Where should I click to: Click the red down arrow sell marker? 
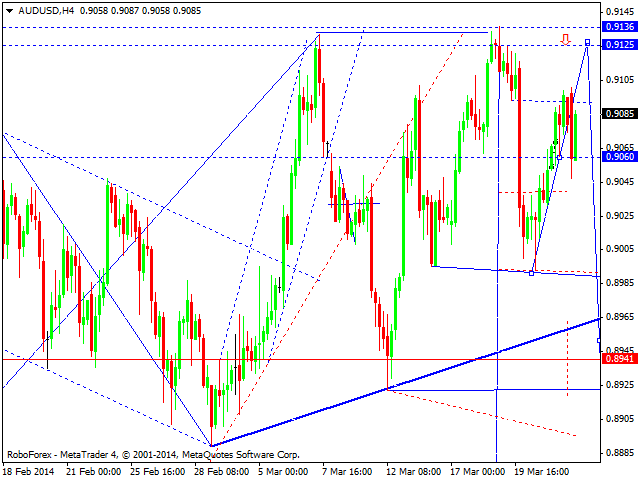(x=566, y=40)
